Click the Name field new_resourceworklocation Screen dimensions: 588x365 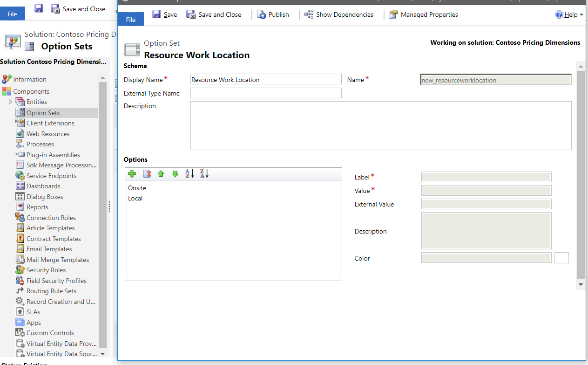(496, 80)
